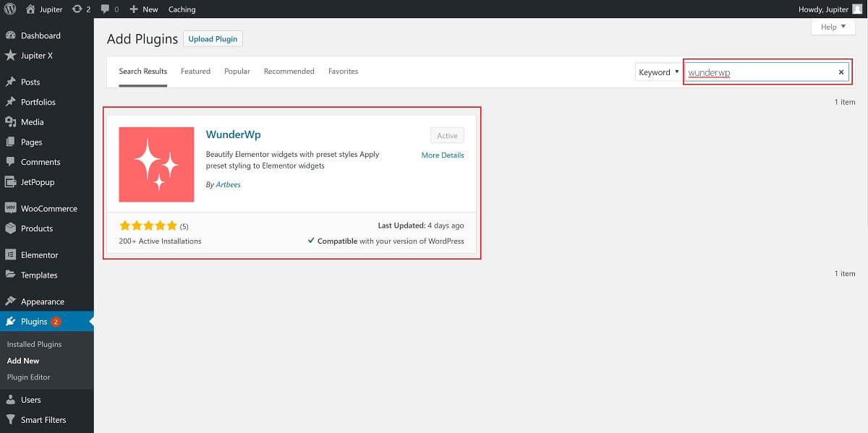This screenshot has height=433, width=868.
Task: Click the Posts pushpin icon
Action: click(10, 82)
